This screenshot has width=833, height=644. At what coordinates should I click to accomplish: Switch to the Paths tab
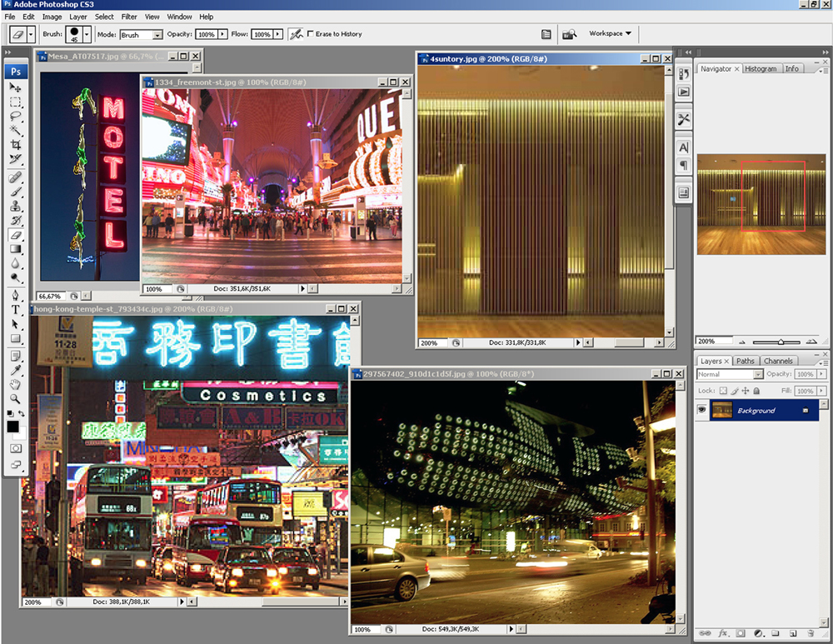(745, 361)
